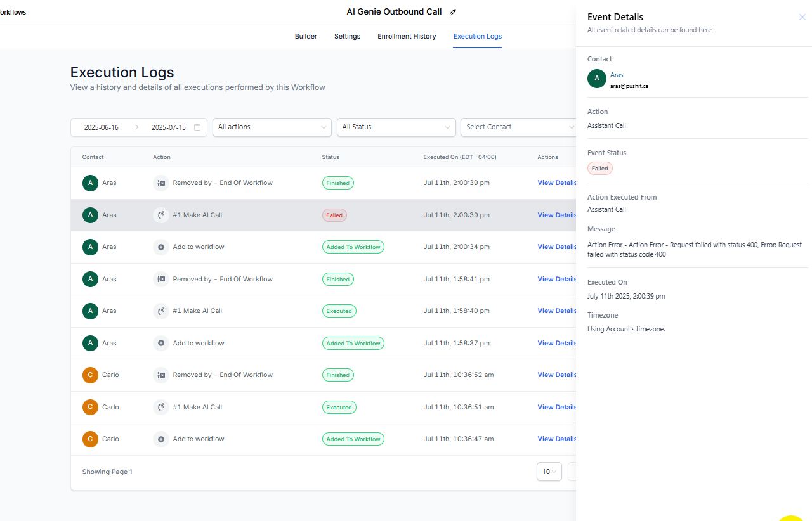Switch to the Builder tab

[306, 37]
